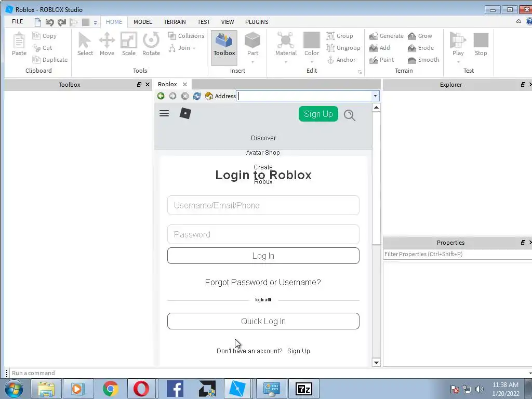Viewport: 532px width, 399px height.
Task: Close the Roblox document tab
Action: click(185, 85)
